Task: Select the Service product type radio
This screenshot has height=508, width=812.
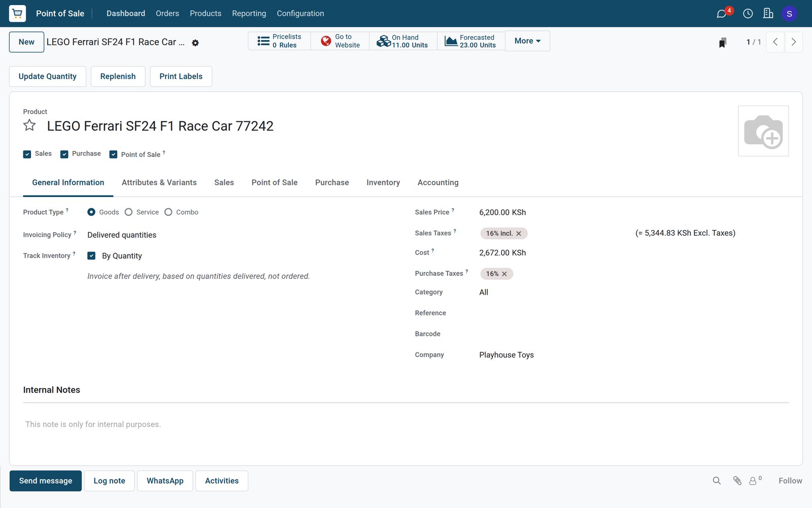Action: pyautogui.click(x=128, y=212)
